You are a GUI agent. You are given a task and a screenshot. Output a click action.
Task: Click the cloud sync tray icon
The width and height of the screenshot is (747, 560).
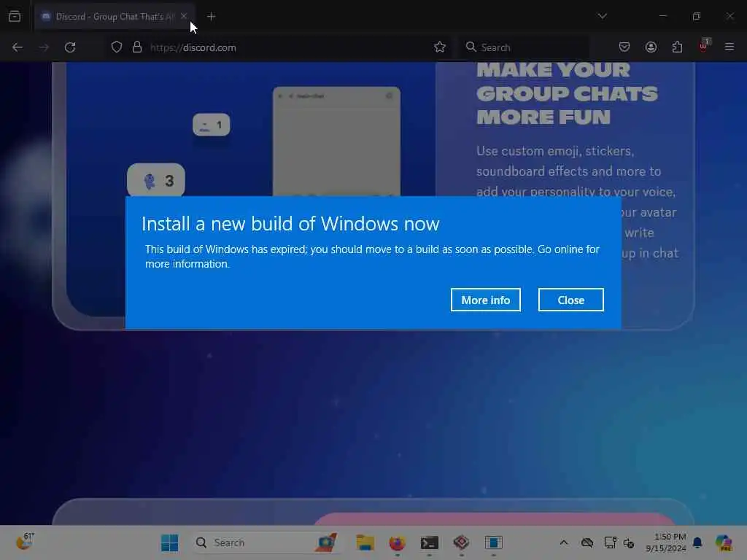[587, 542]
